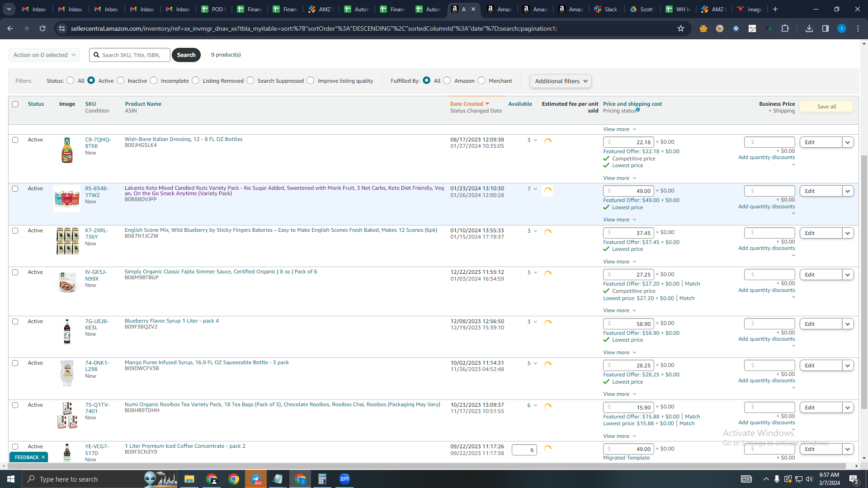
Task: Open Edit dropdown arrow for Lakanto row
Action: tap(848, 191)
